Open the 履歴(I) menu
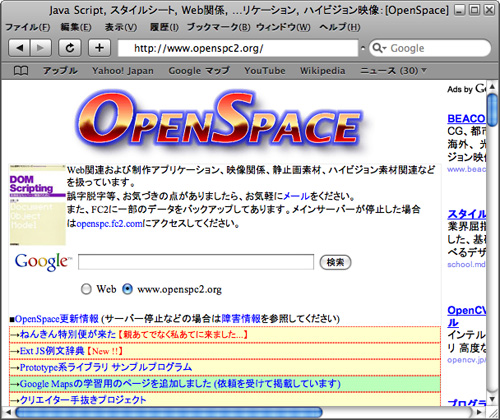The height and width of the screenshot is (420, 500). point(164,27)
